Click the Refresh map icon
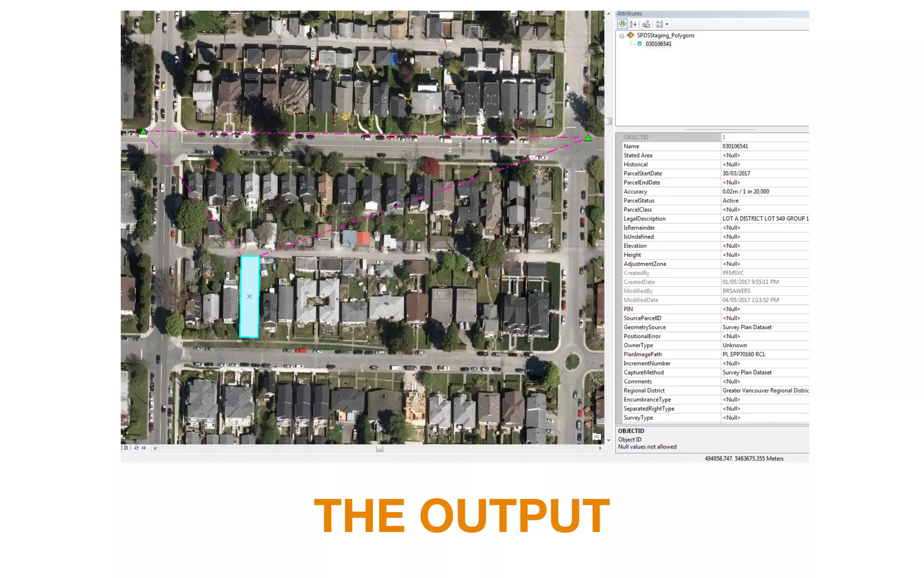 click(136, 448)
